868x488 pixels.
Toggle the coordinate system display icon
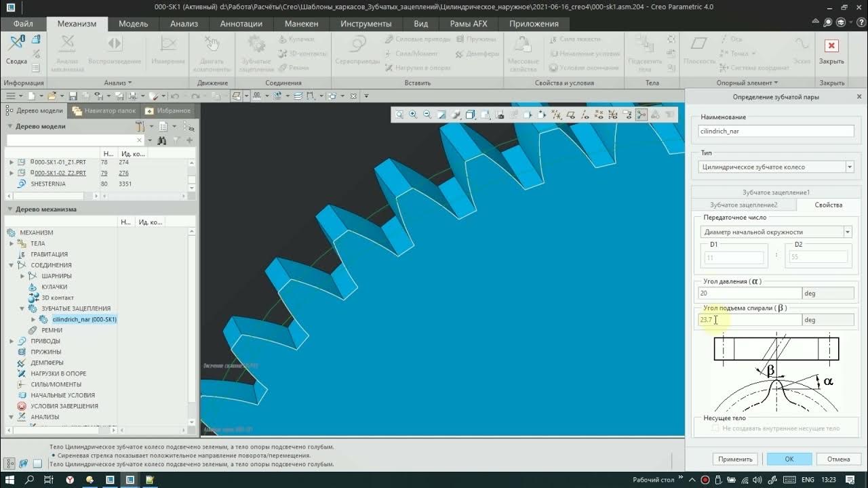point(614,115)
